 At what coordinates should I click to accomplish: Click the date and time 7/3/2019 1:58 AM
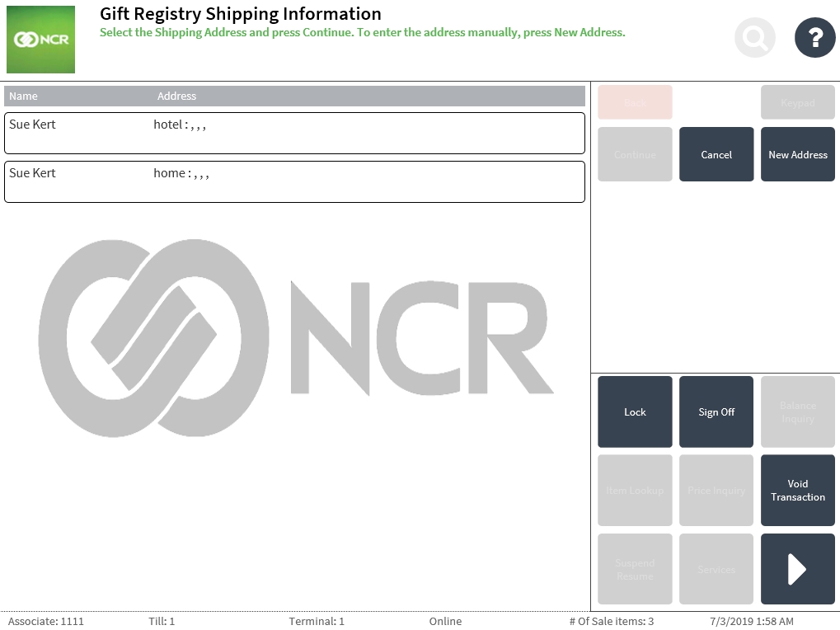(x=752, y=621)
